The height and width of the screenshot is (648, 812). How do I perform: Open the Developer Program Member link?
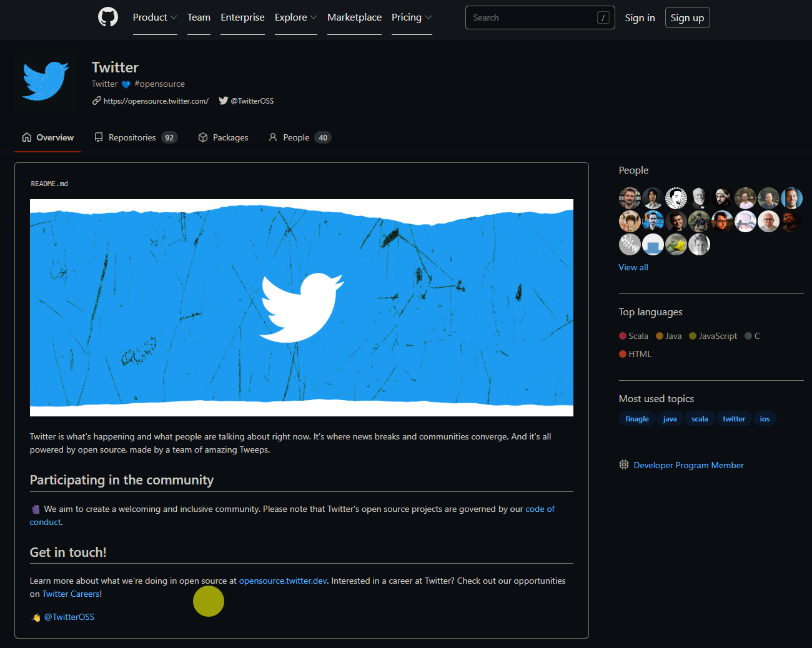pos(688,465)
